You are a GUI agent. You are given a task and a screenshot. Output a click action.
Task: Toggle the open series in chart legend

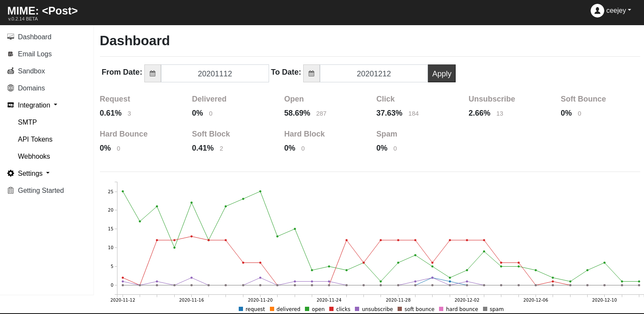315,309
